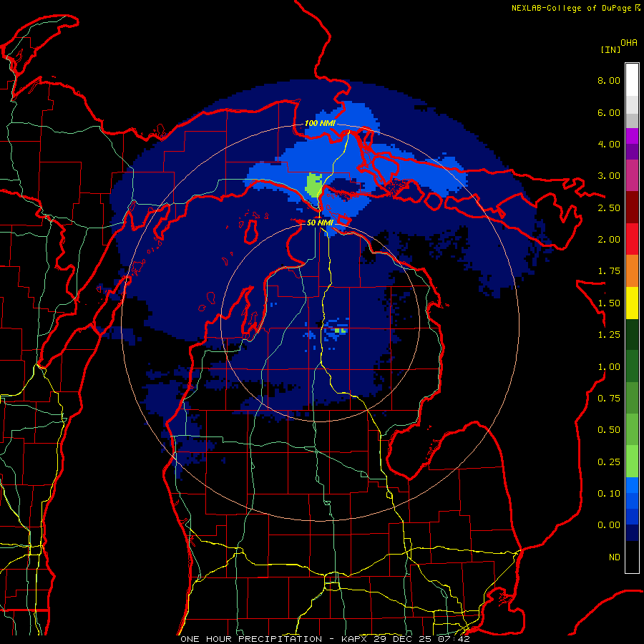Click the OHA product label above legend
The width and height of the screenshot is (644, 644).
pyautogui.click(x=629, y=43)
